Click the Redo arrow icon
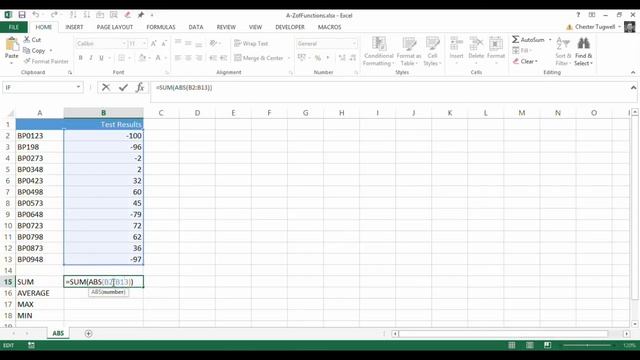 coord(54,15)
